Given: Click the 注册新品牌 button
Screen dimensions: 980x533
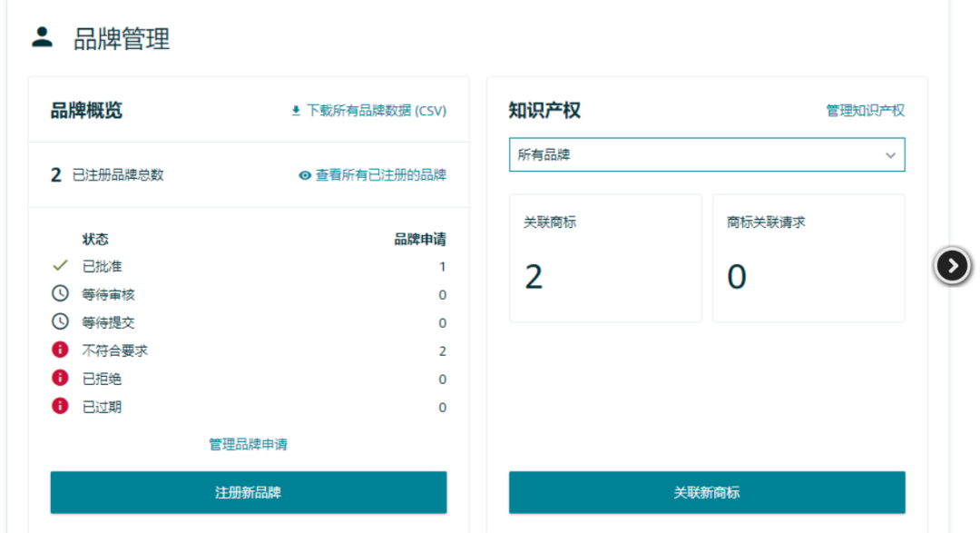Looking at the screenshot, I should 248,492.
